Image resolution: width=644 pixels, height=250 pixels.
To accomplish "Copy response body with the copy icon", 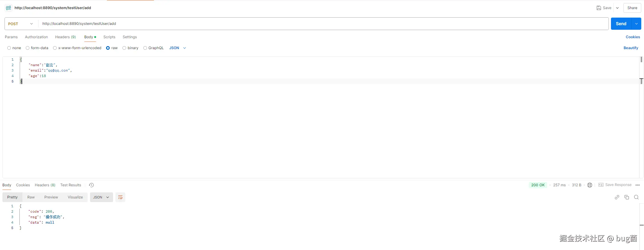I will point(626,197).
